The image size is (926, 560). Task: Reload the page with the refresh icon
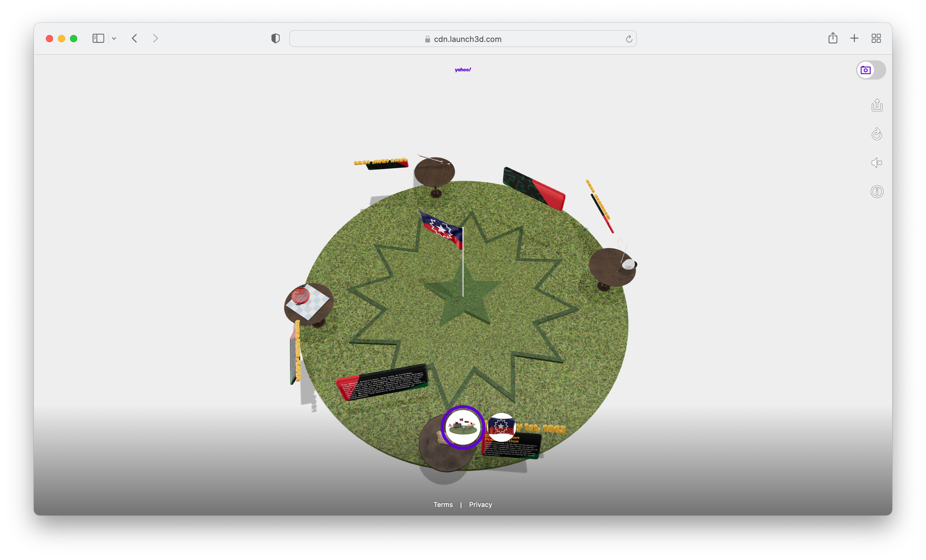coord(629,39)
